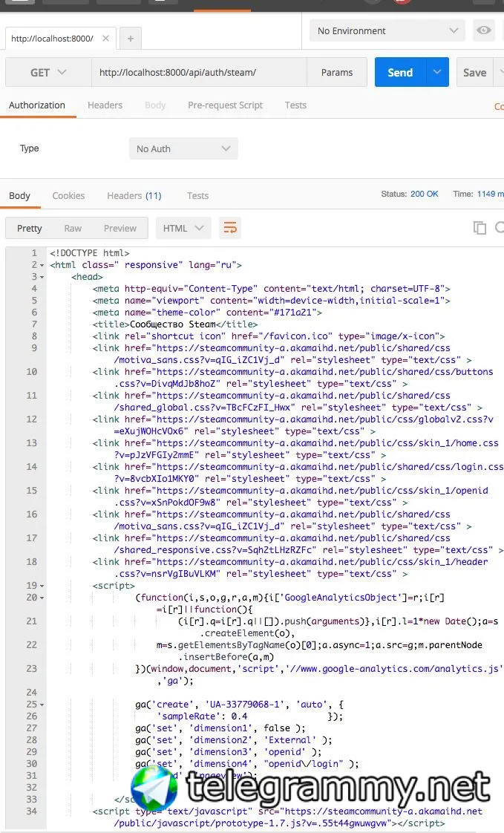Click the blue Send button
Viewport: 504px width, 833px height.
(x=400, y=72)
